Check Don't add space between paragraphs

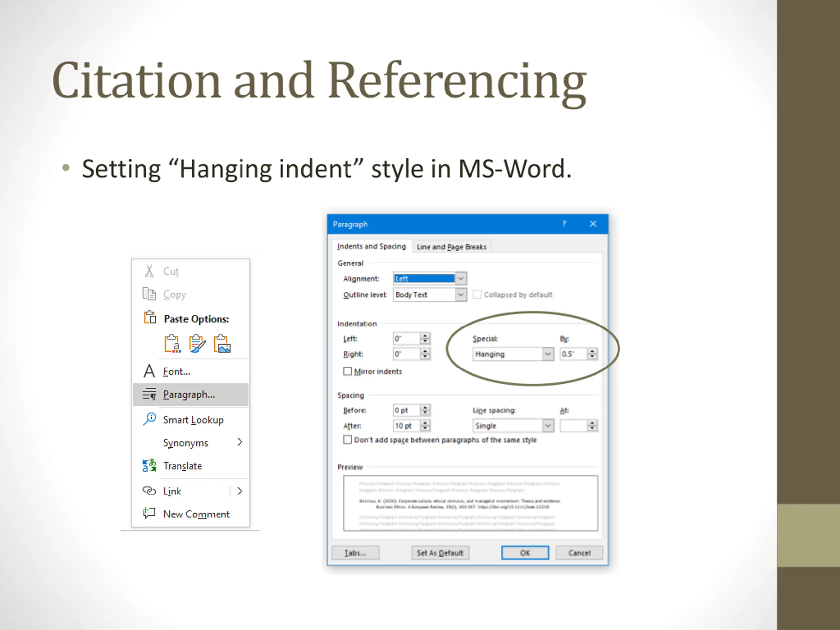click(x=347, y=440)
